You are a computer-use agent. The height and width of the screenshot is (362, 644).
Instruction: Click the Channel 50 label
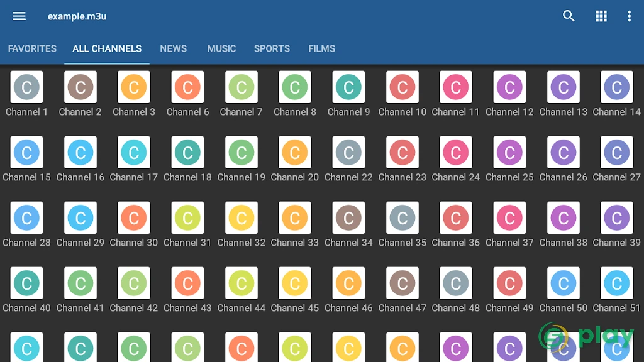(x=563, y=308)
